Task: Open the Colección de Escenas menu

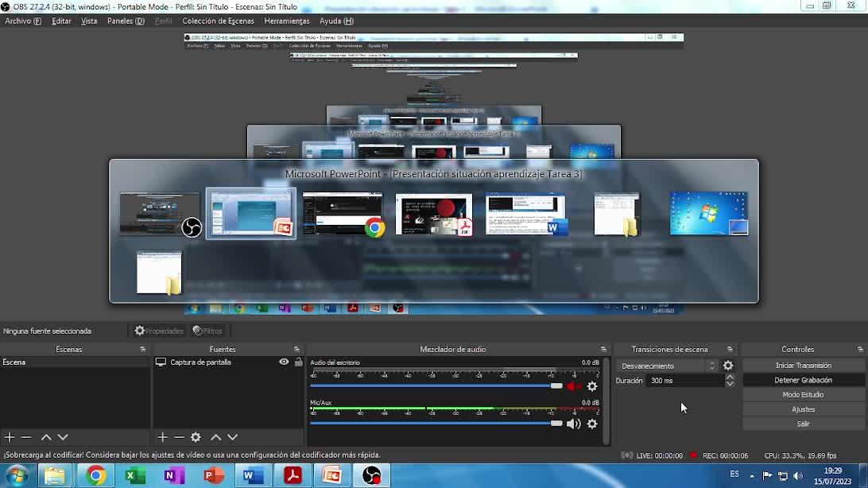Action: point(218,21)
